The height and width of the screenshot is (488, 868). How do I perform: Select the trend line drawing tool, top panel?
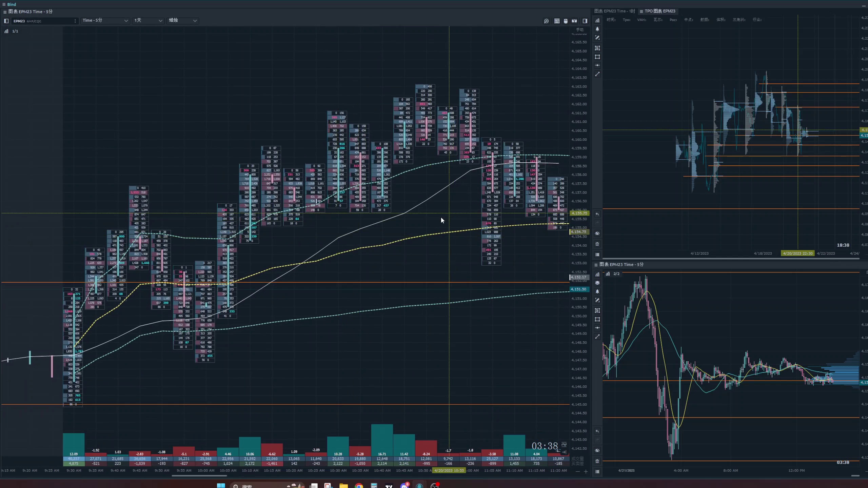597,74
